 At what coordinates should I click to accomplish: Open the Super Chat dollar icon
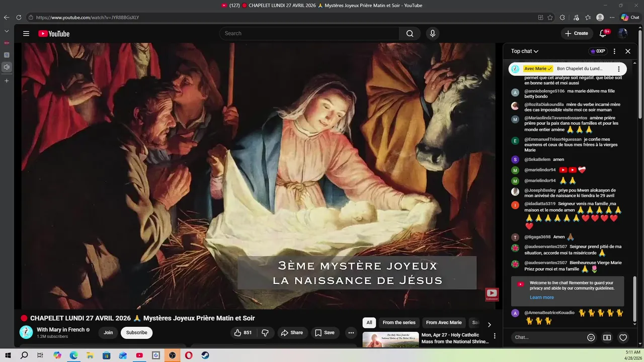607,338
